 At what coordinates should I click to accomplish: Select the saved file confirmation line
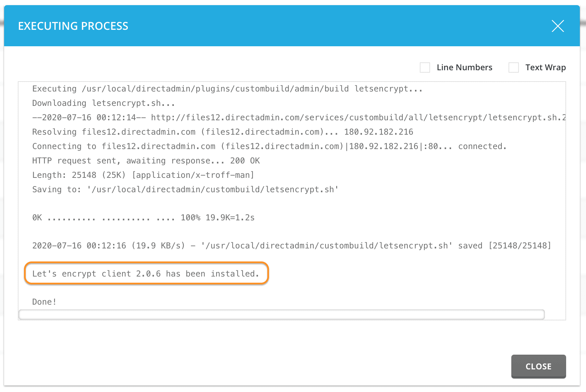pos(291,245)
